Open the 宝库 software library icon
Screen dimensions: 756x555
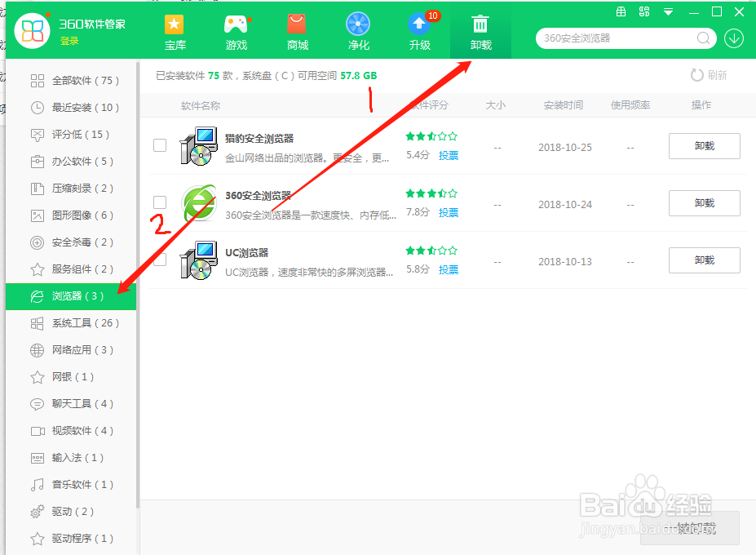pos(174,31)
